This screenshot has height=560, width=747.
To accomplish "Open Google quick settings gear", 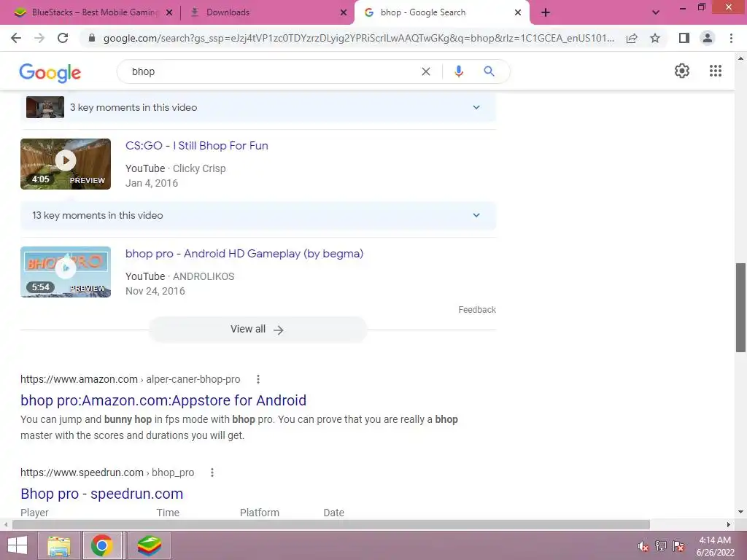I will (682, 71).
